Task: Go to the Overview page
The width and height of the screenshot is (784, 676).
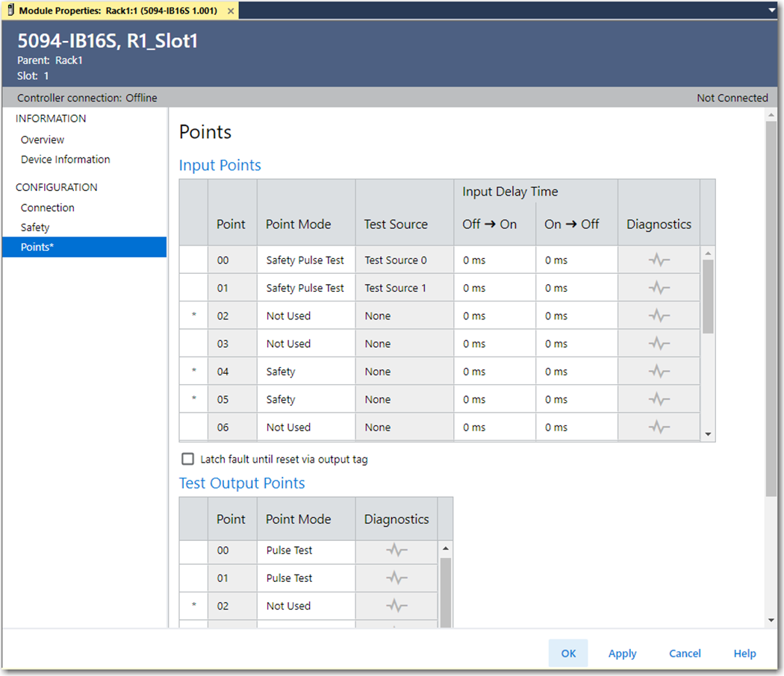Action: point(43,140)
